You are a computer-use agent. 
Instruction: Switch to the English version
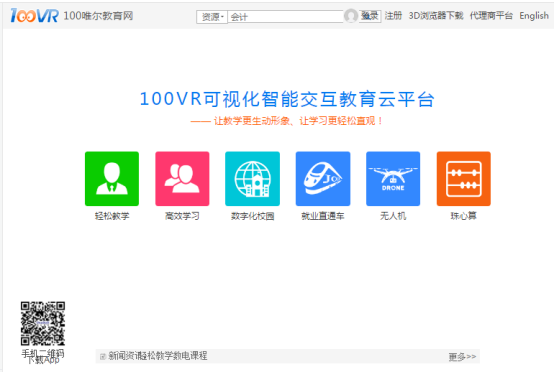(534, 16)
